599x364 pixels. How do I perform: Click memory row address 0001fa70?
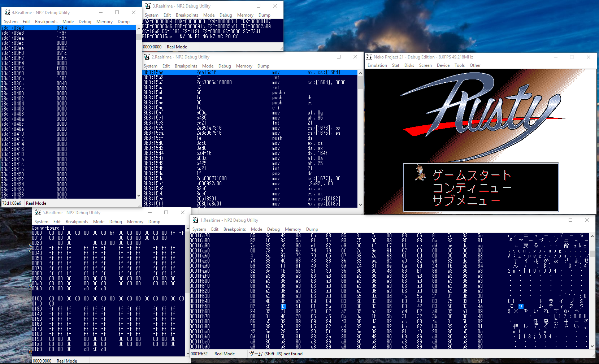200,235
